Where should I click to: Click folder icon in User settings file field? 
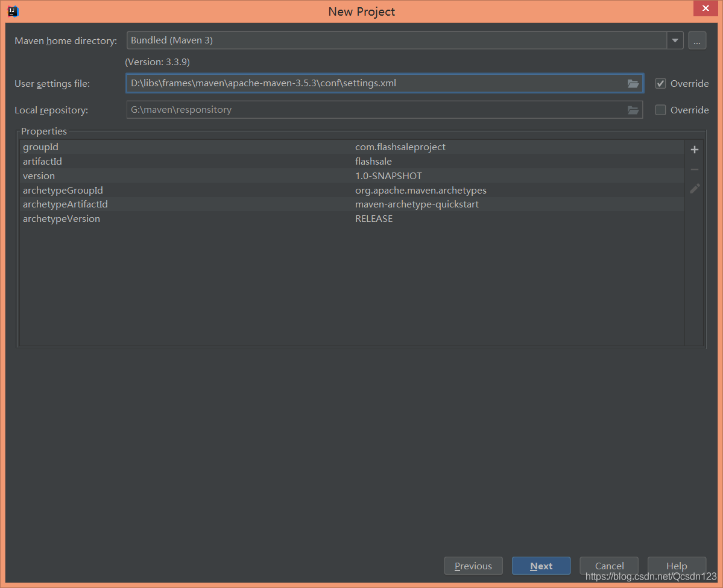pos(633,83)
